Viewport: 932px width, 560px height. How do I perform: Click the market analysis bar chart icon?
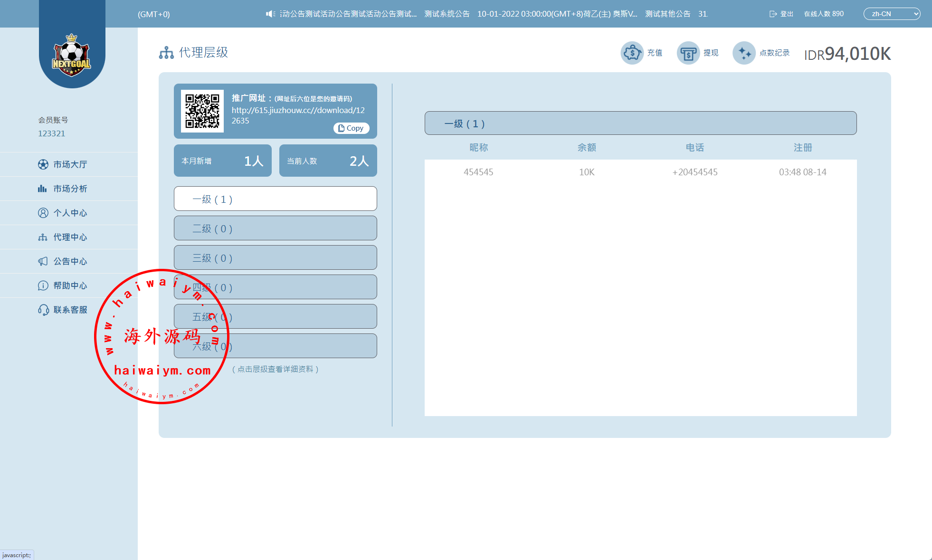(43, 189)
